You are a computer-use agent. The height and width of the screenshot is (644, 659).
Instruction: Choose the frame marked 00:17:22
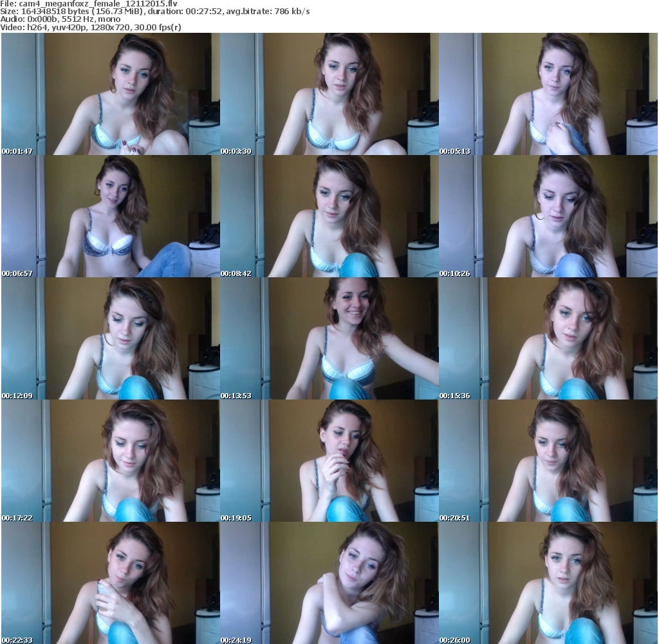[x=111, y=461]
